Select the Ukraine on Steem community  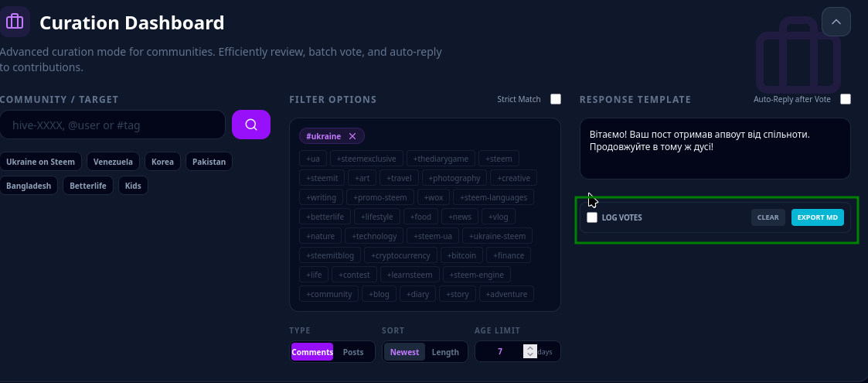[x=40, y=162]
